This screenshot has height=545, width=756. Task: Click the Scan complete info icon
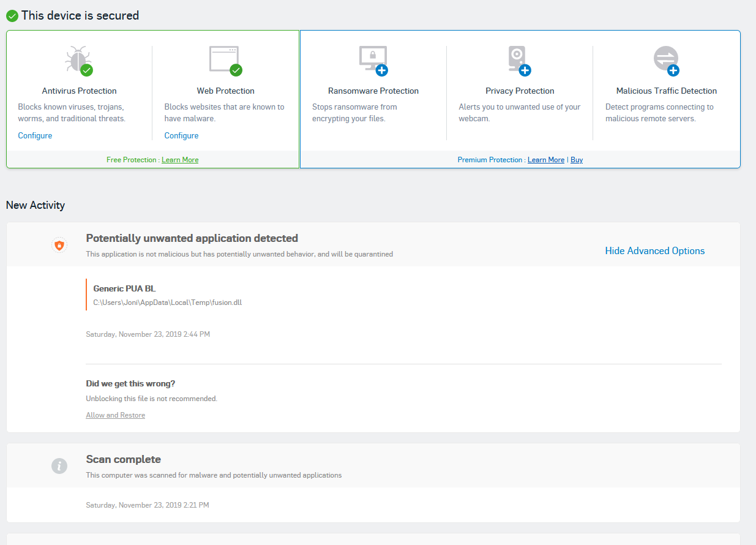[x=59, y=466]
